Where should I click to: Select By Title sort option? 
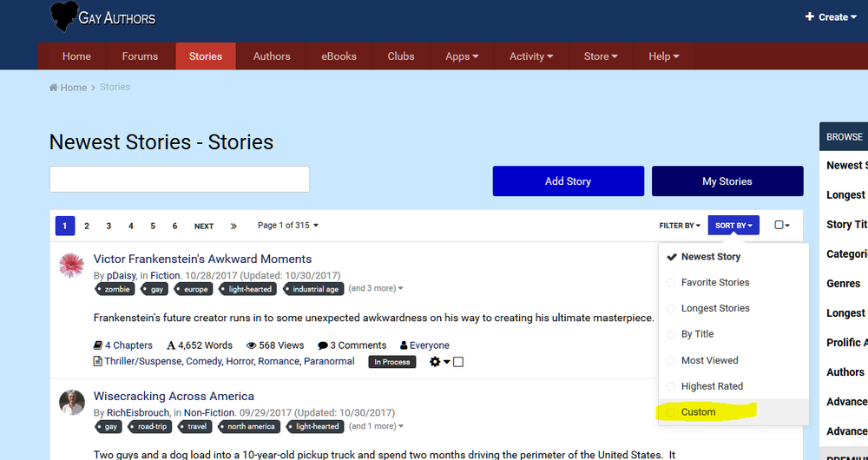coord(733,334)
